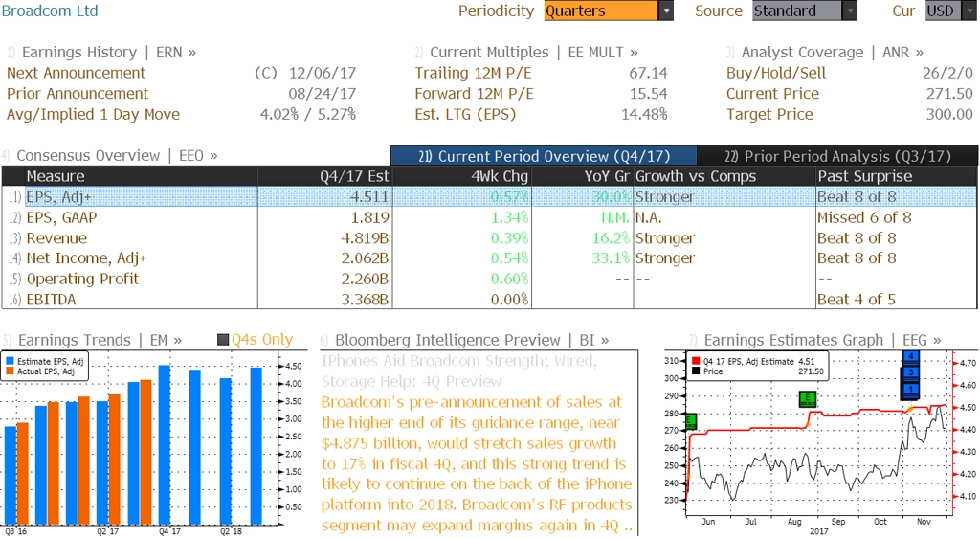Screen dimensions: 980x539
Task: Select the Operating Profit row
Action: [489, 279]
